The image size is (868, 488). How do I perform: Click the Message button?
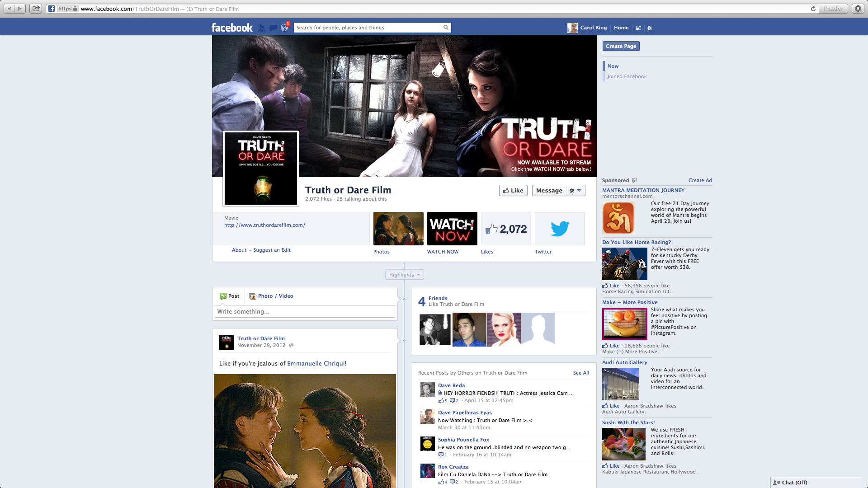pyautogui.click(x=549, y=191)
